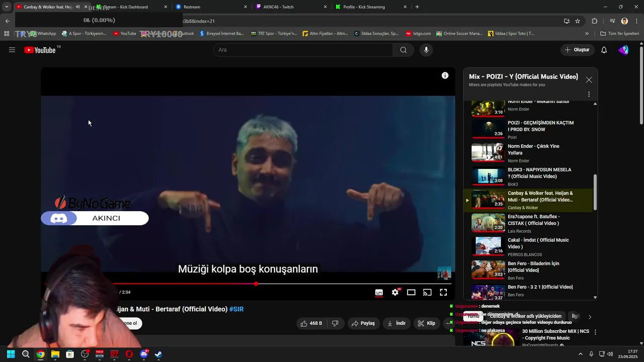Open Windows taskbar search
Screen dimensions: 644x362
[26, 354]
